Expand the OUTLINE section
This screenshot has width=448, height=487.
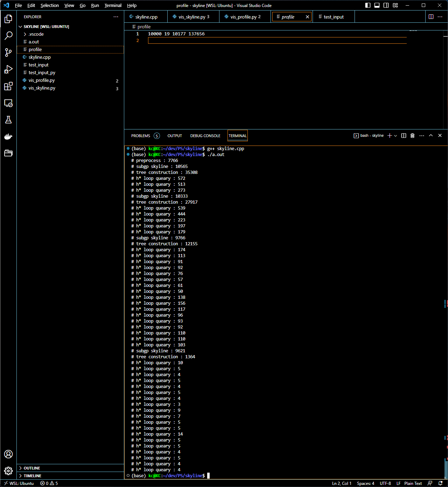point(70,468)
